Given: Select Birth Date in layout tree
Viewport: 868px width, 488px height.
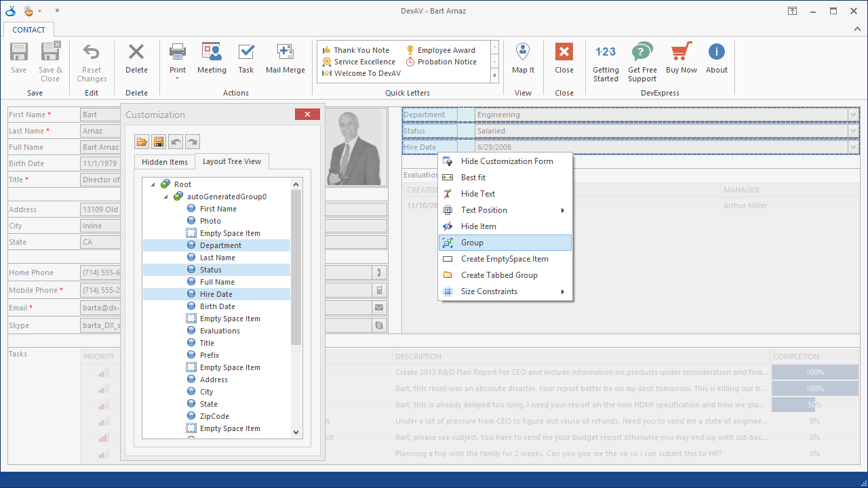Looking at the screenshot, I should (x=217, y=306).
